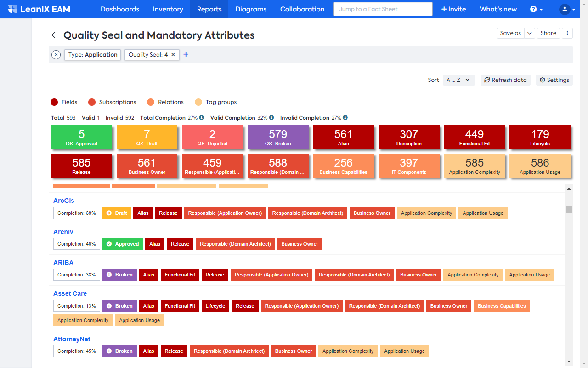Select the QS: Broken tile
Viewport: 588px width, 368px height.
pyautogui.click(x=278, y=137)
